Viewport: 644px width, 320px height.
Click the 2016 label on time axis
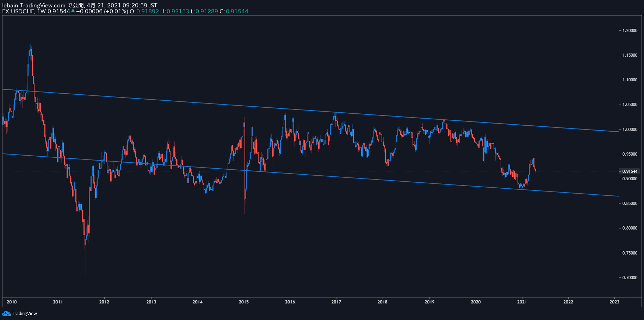290,302
